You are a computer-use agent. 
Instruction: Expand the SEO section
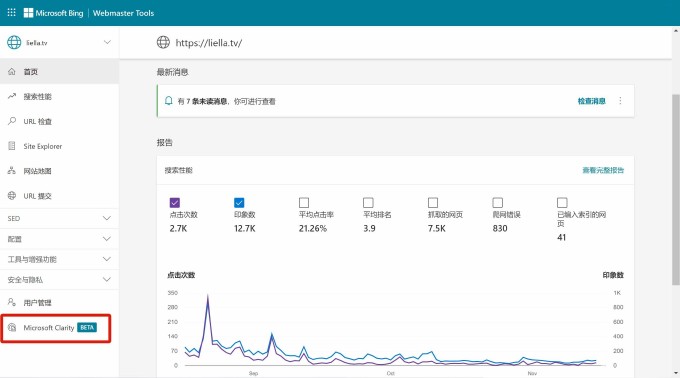tap(59, 218)
